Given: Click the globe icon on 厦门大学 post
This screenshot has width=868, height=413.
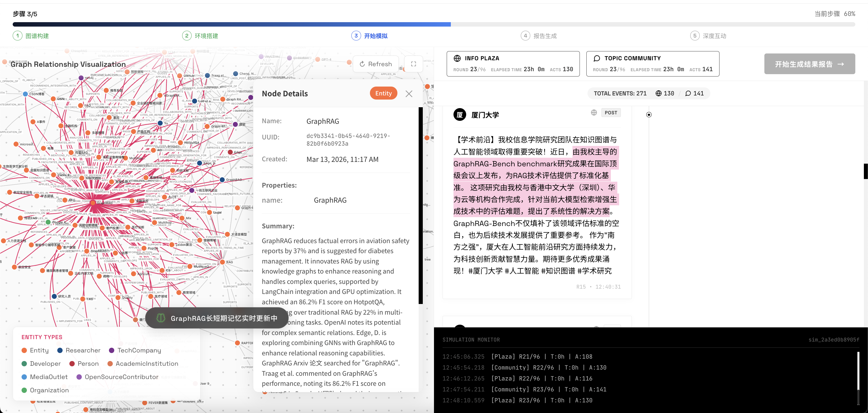Looking at the screenshot, I should tap(594, 113).
